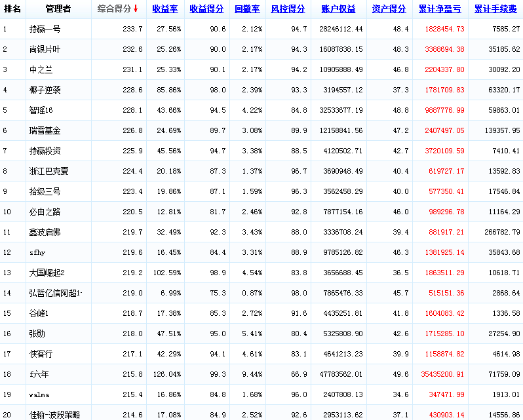
Task: Click return rate 102.59%
Action: (x=167, y=273)
